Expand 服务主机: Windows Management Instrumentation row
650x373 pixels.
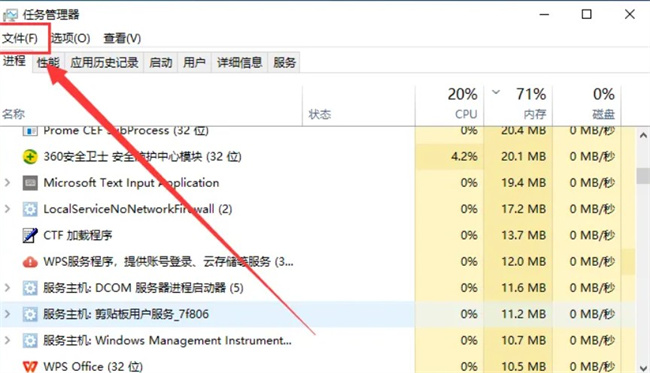(x=7, y=340)
